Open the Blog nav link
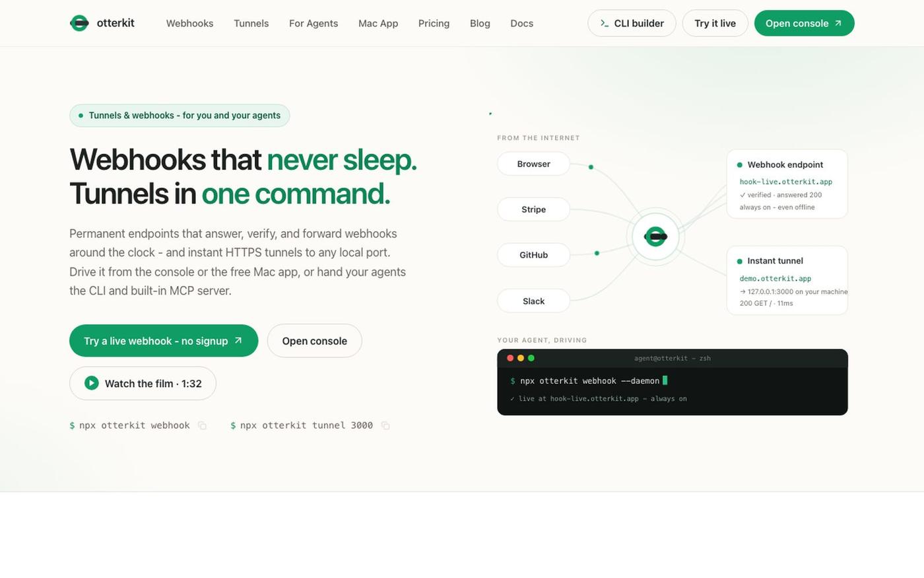924x578 pixels. coord(480,23)
